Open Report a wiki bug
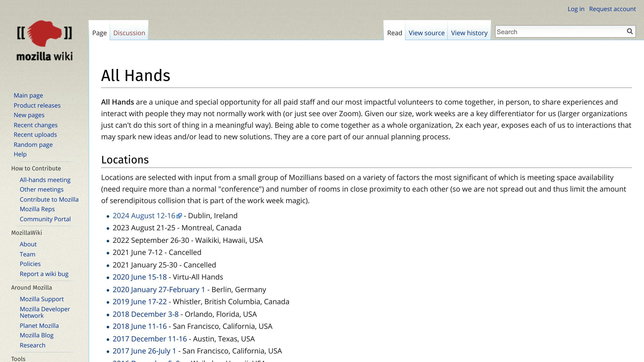Screen dimensions: 644x362 (x=44, y=274)
